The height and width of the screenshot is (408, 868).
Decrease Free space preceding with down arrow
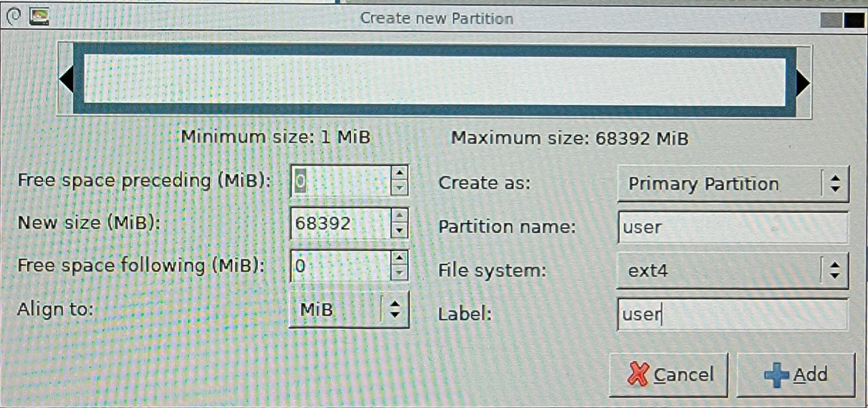[399, 188]
